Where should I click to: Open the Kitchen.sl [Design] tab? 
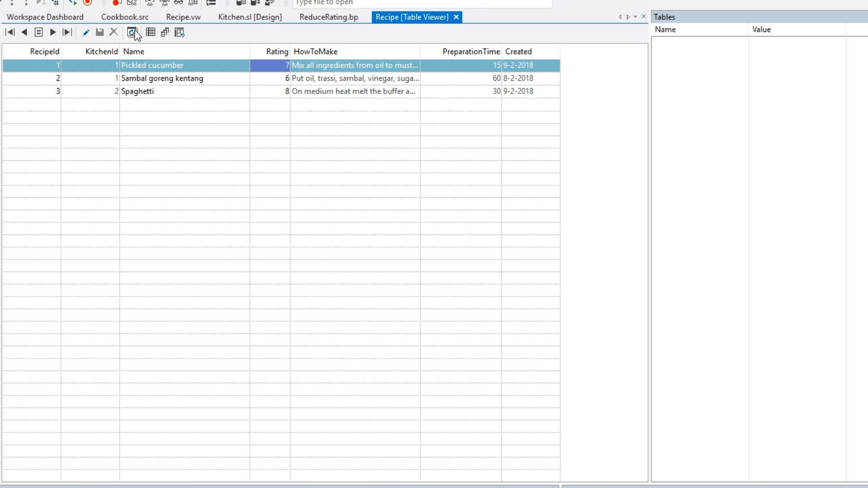point(250,17)
